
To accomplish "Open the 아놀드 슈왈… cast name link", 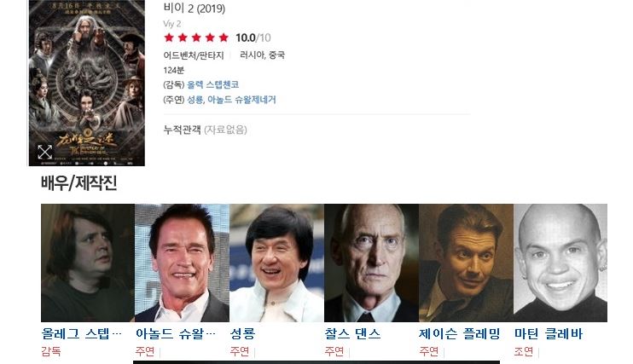I will (176, 333).
